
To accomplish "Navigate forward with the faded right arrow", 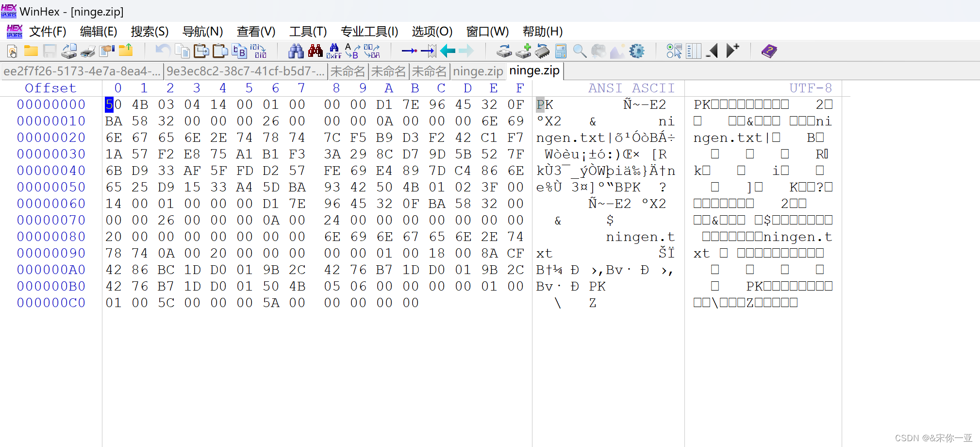I will pyautogui.click(x=466, y=51).
